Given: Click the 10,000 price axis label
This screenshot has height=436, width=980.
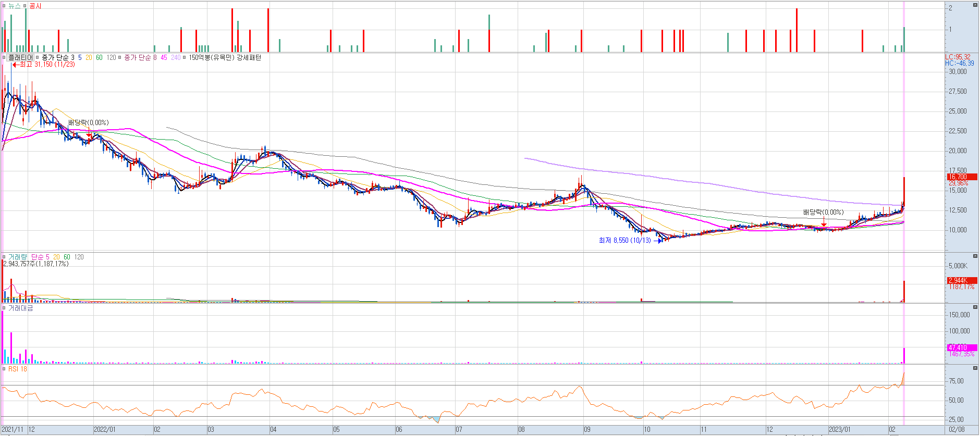Looking at the screenshot, I should click(958, 230).
